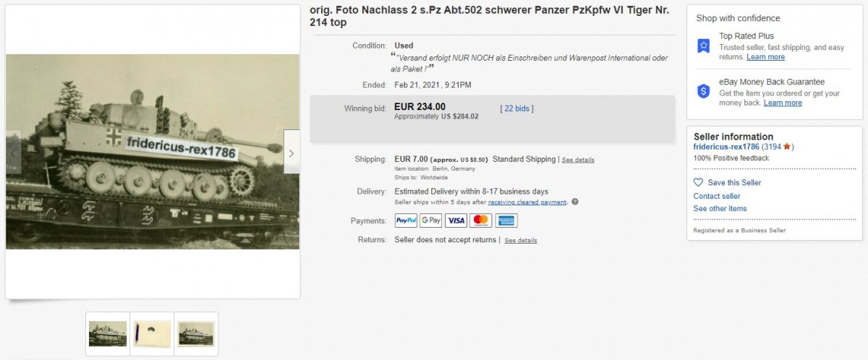Click the heart icon beside Save this Seller
Viewport: 868px width, 360px height.
(698, 182)
